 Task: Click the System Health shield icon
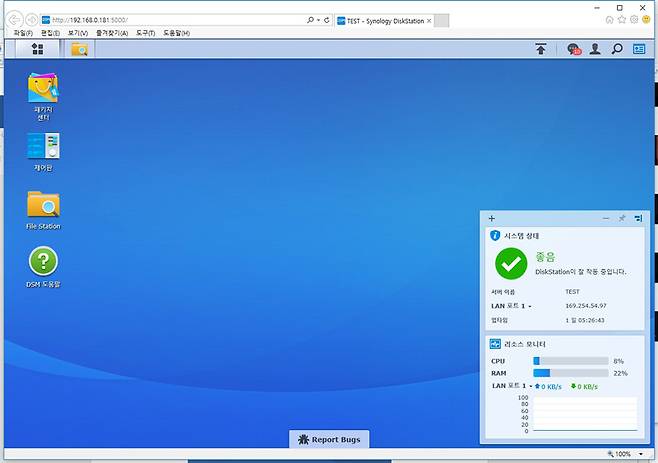[x=495, y=235]
